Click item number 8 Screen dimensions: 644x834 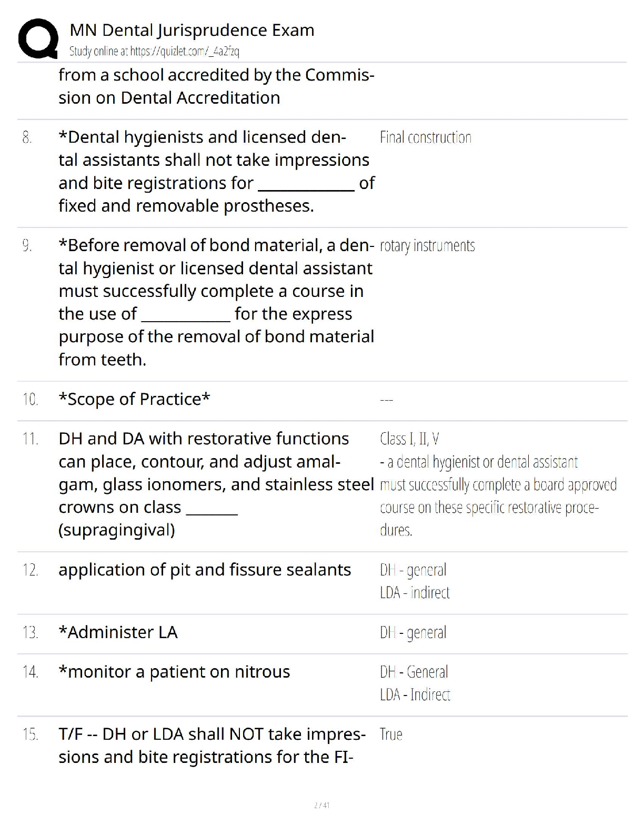[27, 138]
